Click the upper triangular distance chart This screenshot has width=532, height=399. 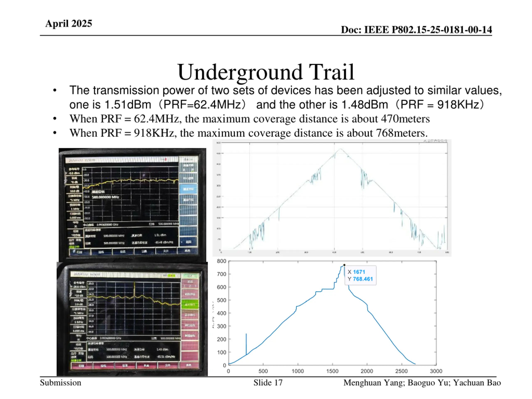click(x=332, y=198)
